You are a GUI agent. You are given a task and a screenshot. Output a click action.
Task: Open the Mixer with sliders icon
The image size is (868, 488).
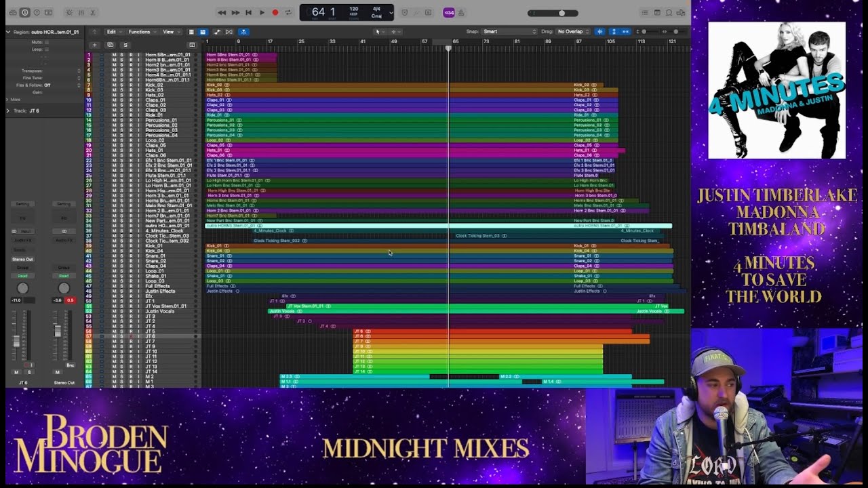(x=81, y=12)
